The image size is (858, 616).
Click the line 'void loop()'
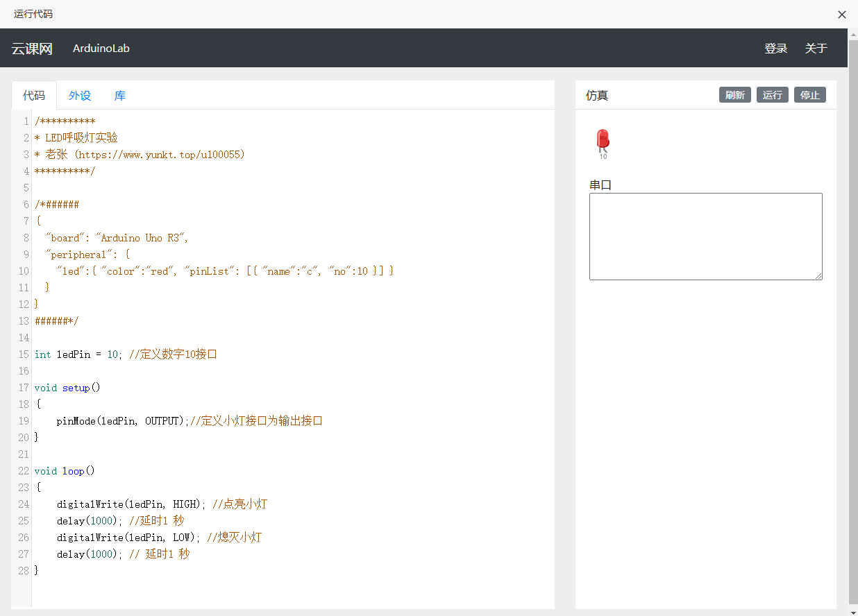[x=65, y=471]
